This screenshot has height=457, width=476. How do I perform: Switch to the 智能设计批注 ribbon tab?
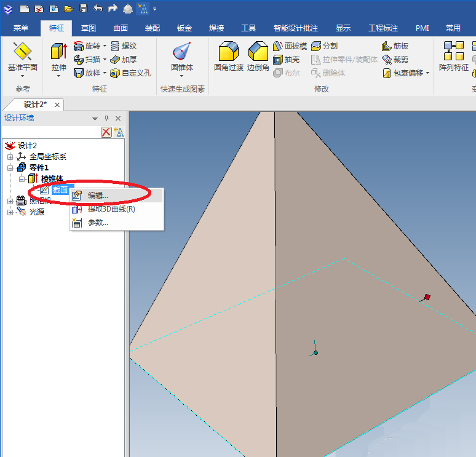coord(296,28)
